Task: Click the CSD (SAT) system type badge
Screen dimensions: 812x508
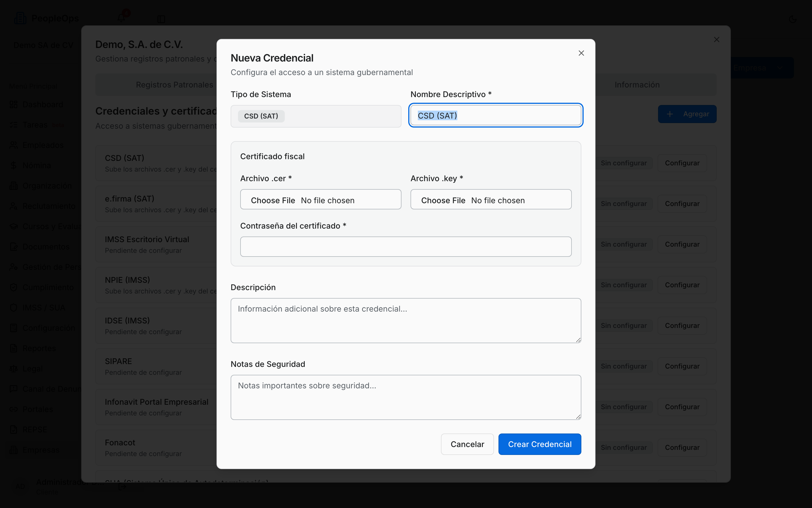Action: coord(261,116)
